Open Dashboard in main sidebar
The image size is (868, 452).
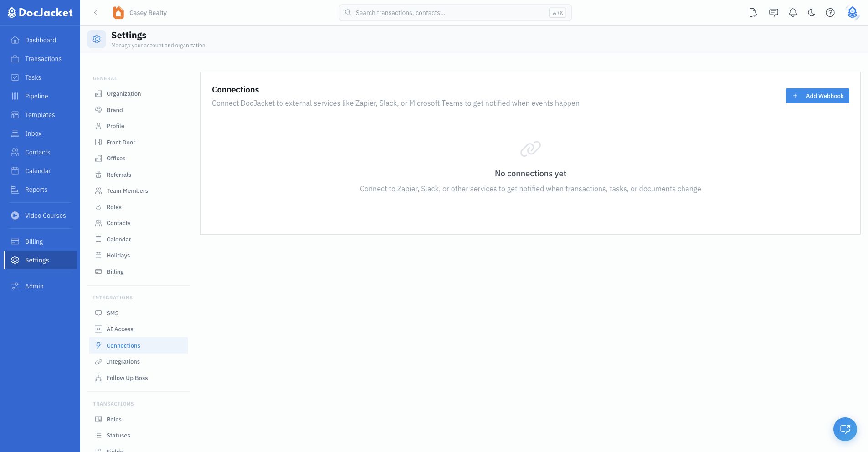pos(40,40)
